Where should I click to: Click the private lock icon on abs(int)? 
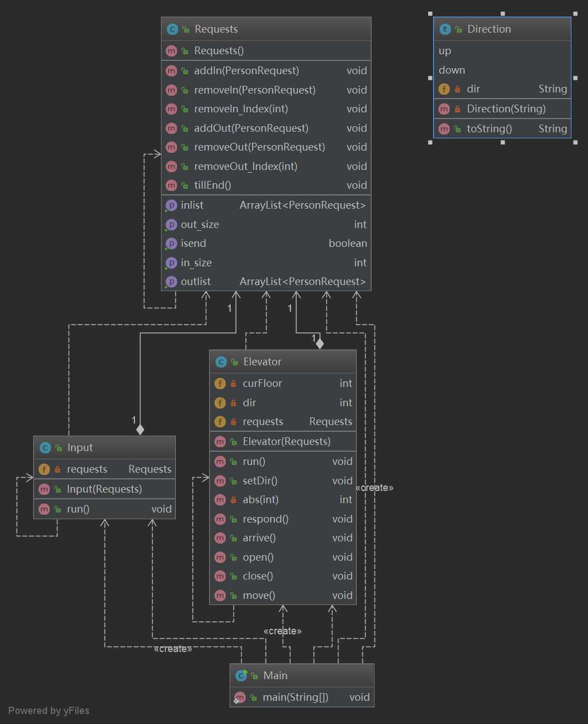tap(233, 500)
